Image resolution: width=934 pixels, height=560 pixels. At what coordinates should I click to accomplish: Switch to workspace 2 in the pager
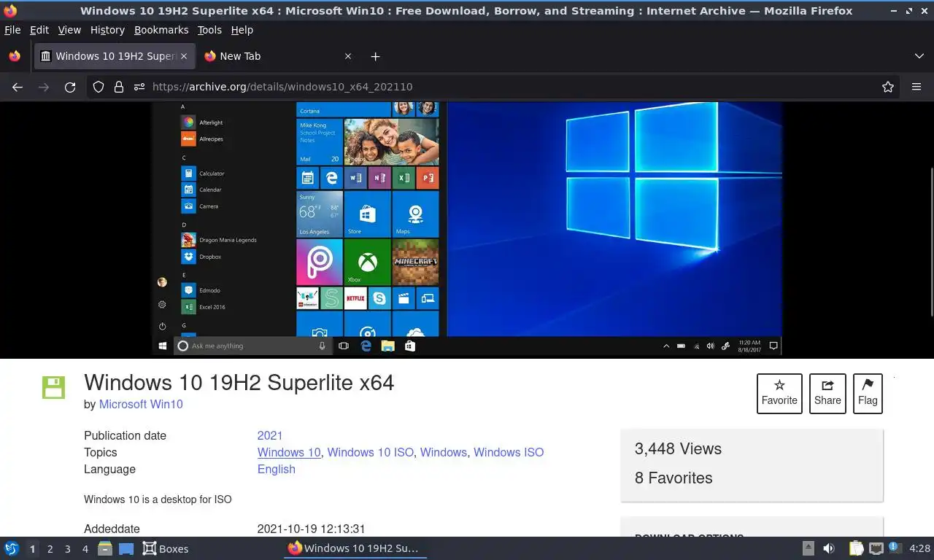coord(50,548)
